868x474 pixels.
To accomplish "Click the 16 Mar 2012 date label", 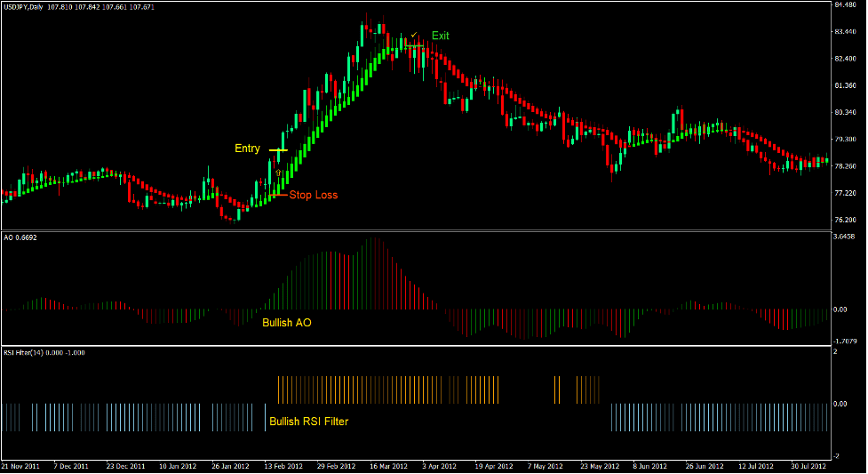I will (x=389, y=466).
